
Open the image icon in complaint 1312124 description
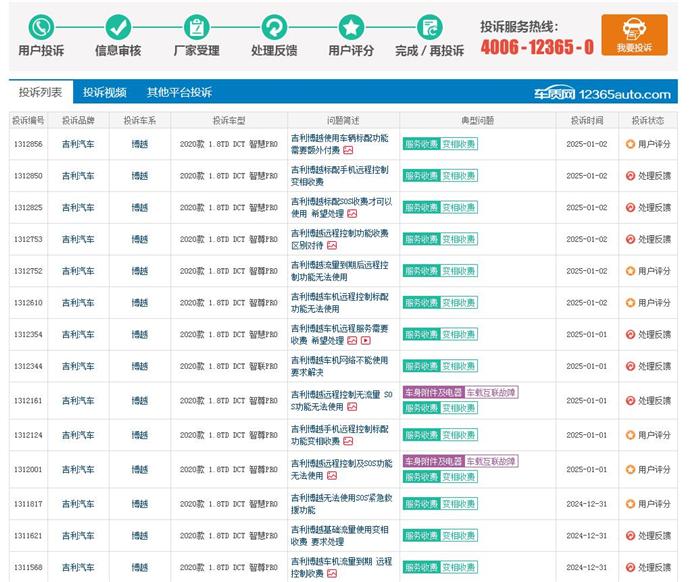click(x=348, y=441)
